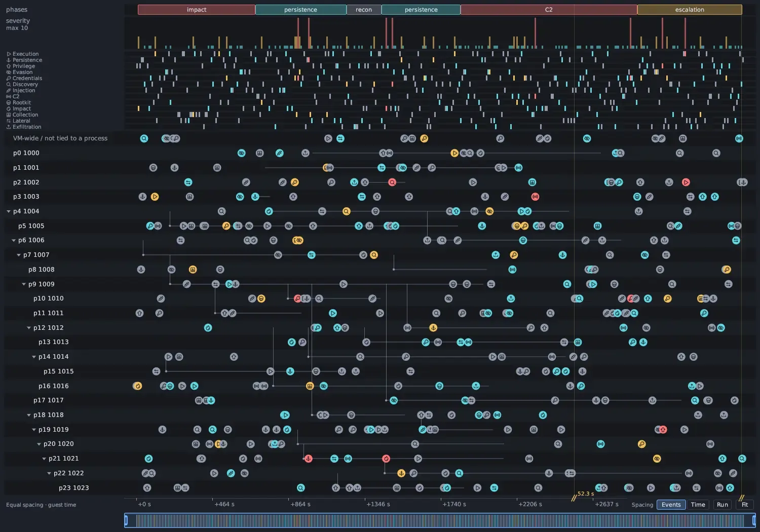Screen dimensions: 760x532
Task: Select the C2 phase segment
Action: point(549,10)
